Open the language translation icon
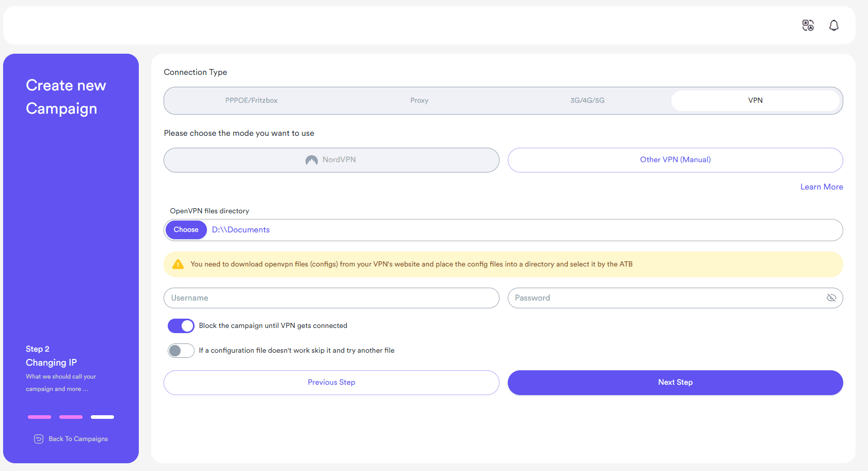 (808, 25)
